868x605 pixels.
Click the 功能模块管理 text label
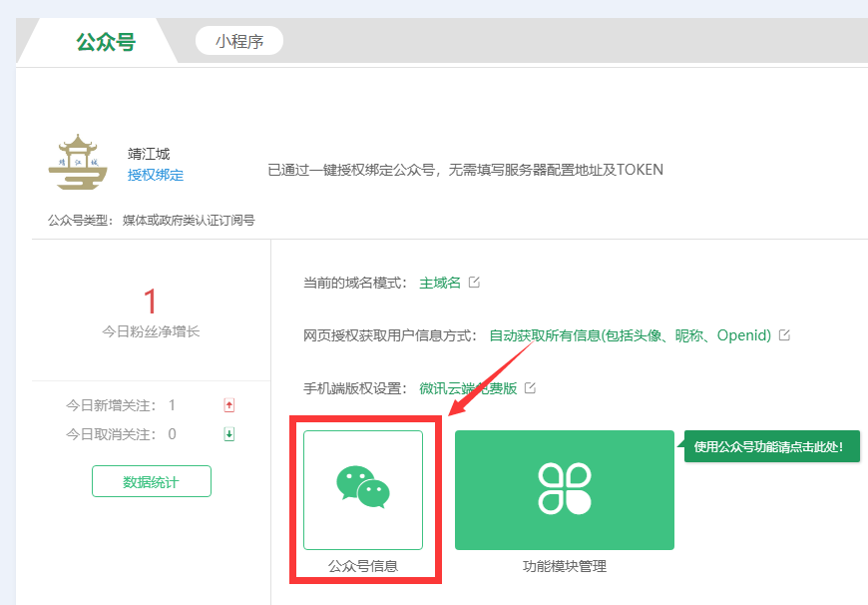click(564, 566)
